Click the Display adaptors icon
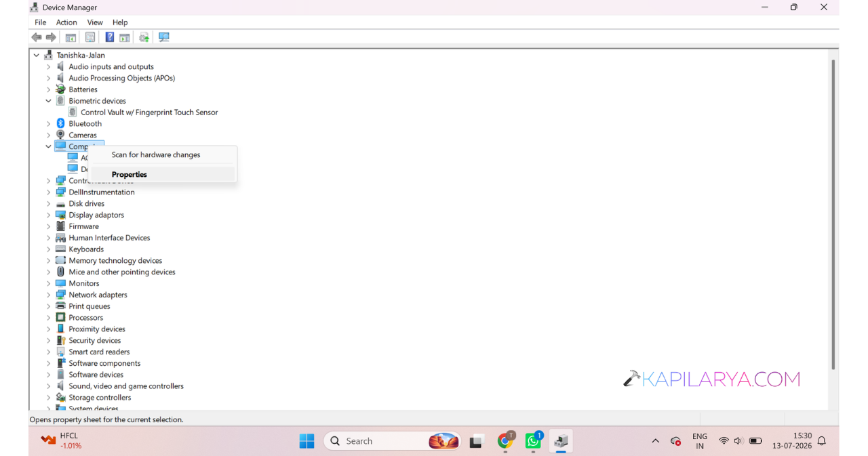 (60, 215)
